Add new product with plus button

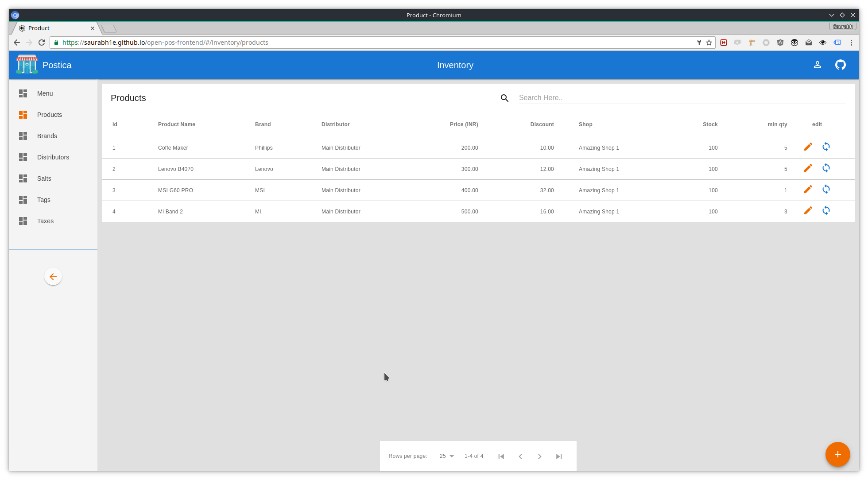(837, 454)
